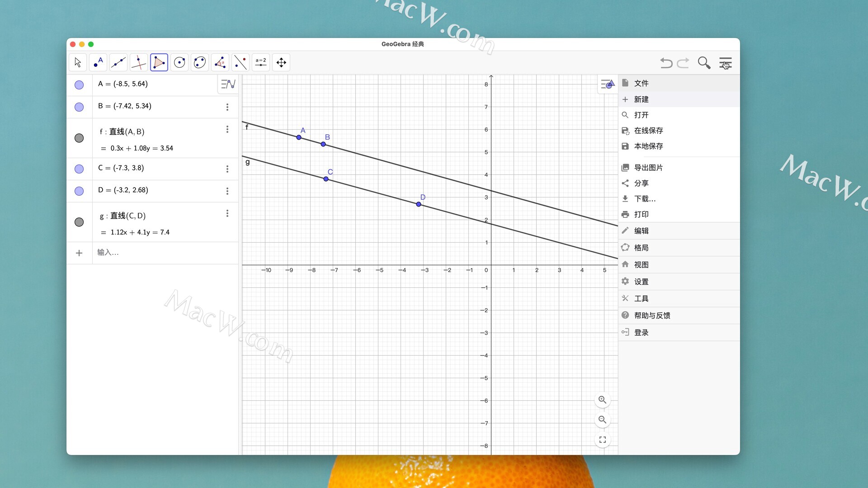Toggle visibility of line g

click(x=79, y=222)
